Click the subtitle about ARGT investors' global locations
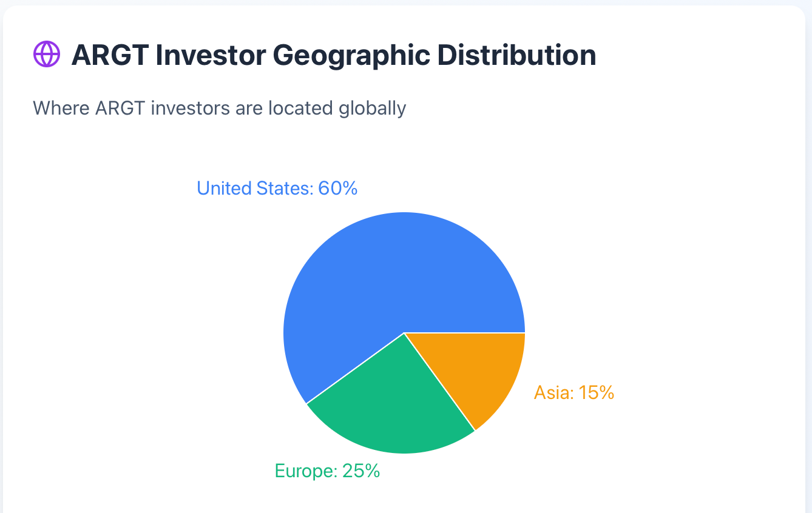The image size is (812, 513). tap(219, 109)
